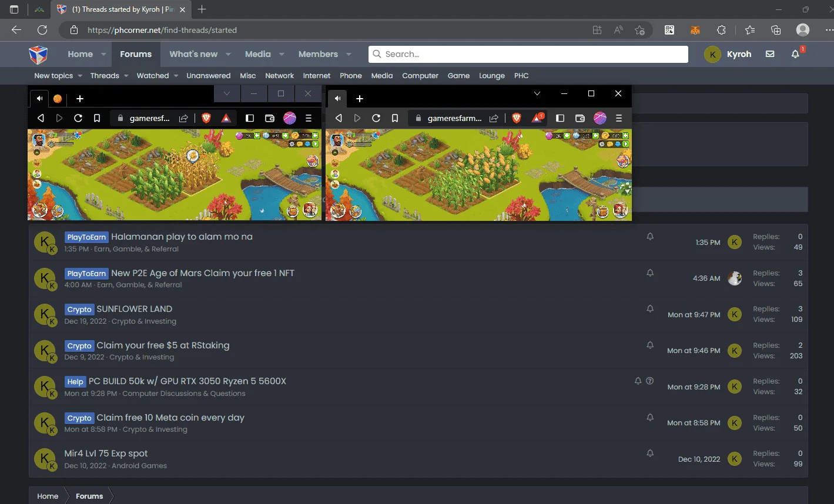Mute audio on left Brave window tab
This screenshot has height=504, width=834.
(x=39, y=98)
